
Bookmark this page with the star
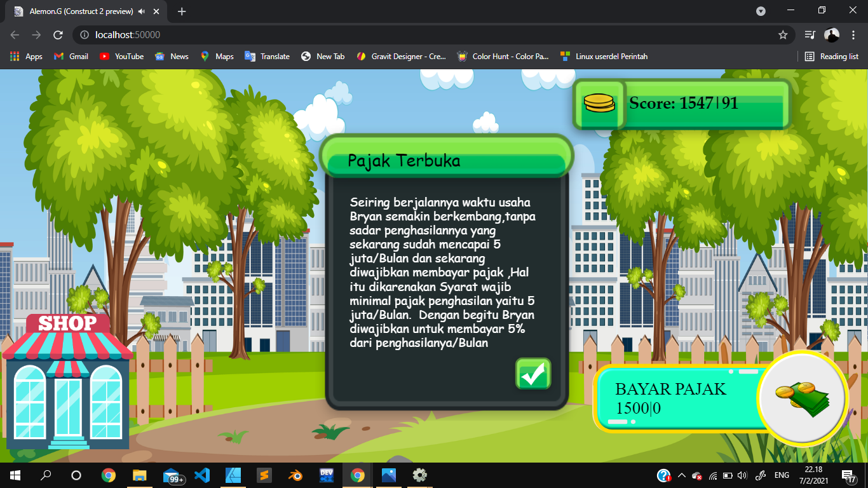point(783,35)
